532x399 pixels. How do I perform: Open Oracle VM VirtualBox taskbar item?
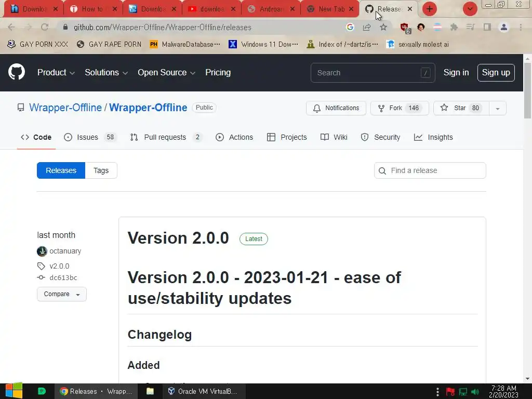[x=203, y=391]
